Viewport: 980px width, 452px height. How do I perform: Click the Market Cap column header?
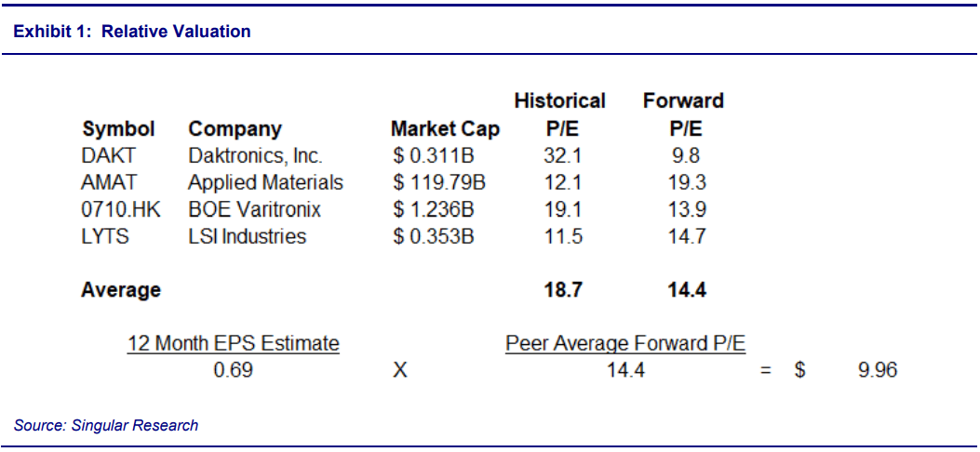coord(445,129)
